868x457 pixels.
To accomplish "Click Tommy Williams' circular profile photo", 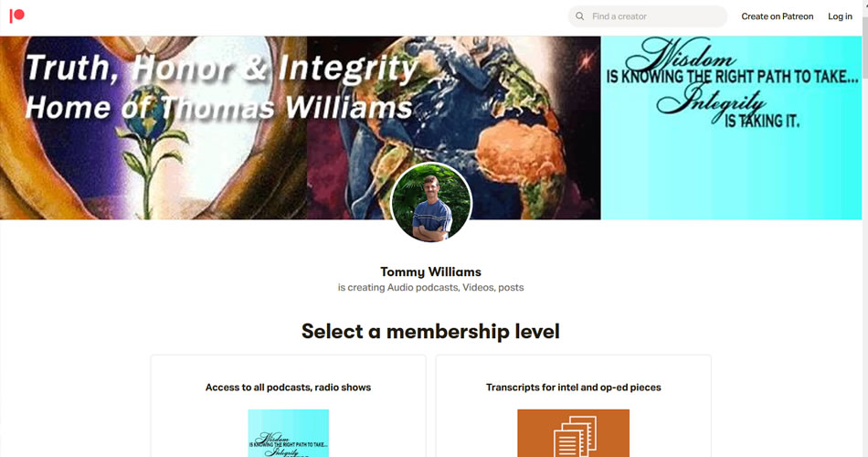I will click(431, 202).
